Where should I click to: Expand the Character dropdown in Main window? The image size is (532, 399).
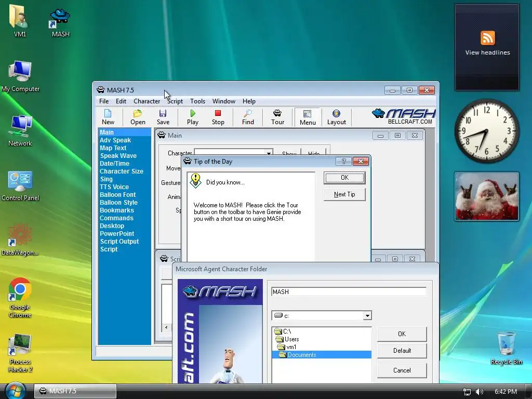[269, 153]
